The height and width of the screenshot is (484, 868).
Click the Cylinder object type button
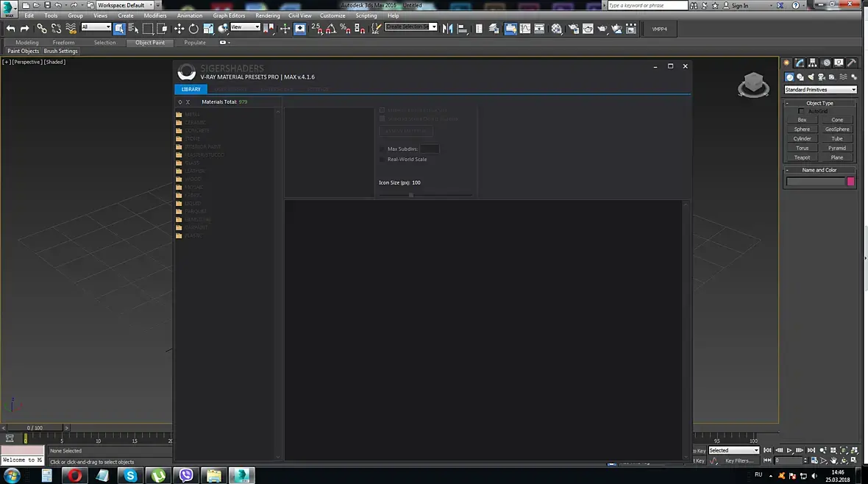pyautogui.click(x=802, y=139)
